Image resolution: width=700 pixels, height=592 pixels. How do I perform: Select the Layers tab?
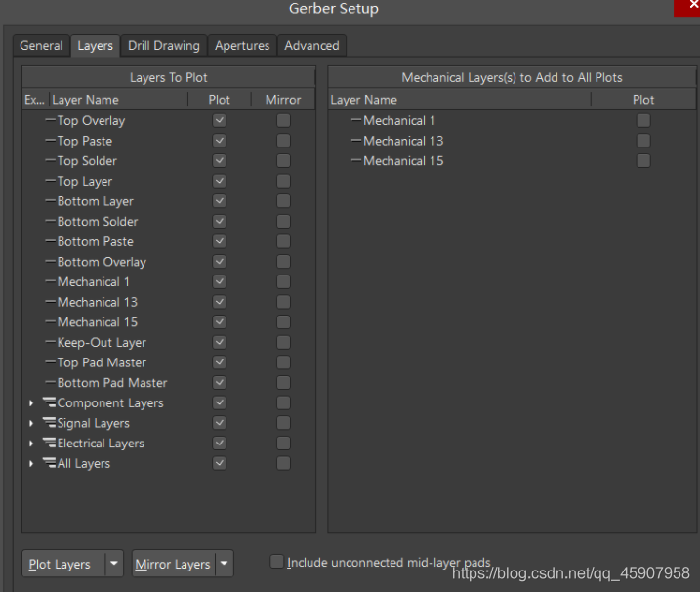click(x=95, y=46)
